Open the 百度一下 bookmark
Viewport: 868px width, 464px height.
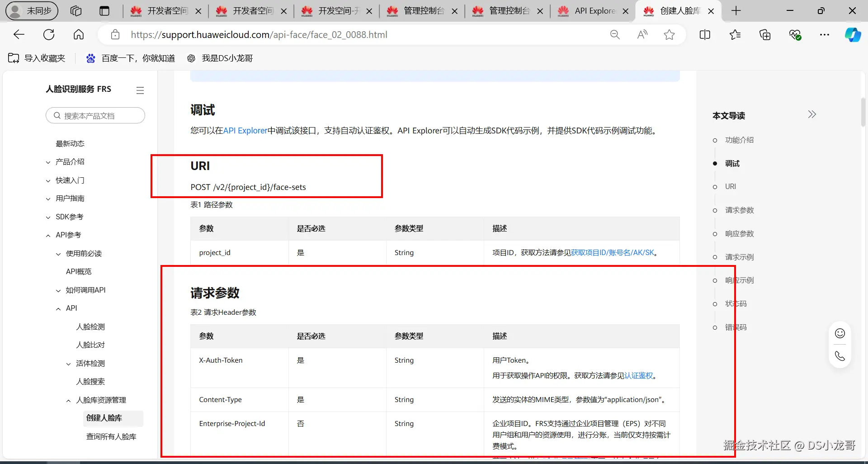click(131, 58)
